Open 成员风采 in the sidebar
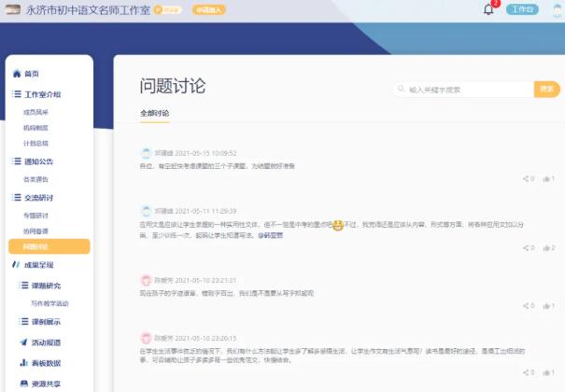The height and width of the screenshot is (392, 565). 36,111
